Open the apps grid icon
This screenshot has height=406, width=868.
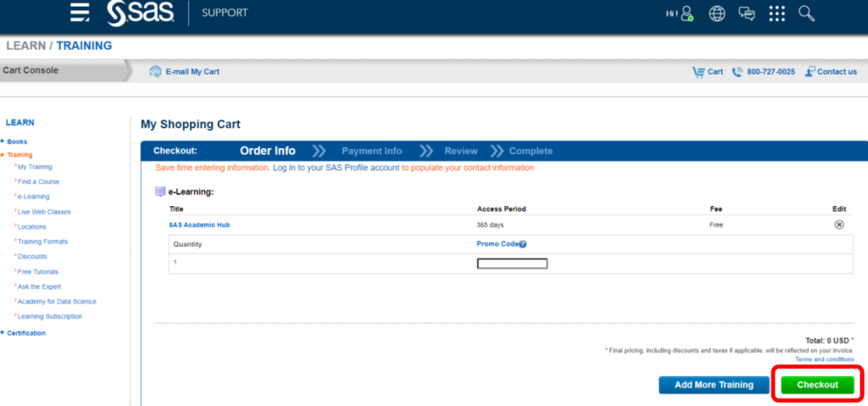(776, 14)
